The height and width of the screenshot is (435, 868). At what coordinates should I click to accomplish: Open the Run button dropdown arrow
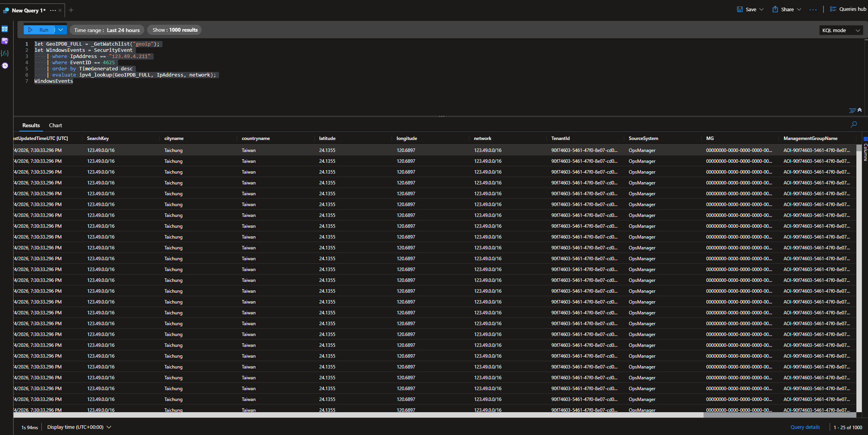[61, 30]
